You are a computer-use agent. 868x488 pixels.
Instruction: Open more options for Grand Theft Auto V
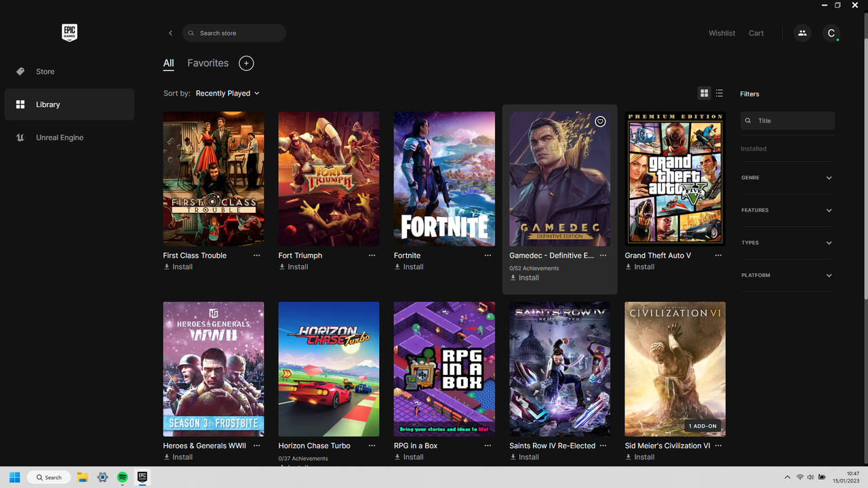tap(718, 256)
